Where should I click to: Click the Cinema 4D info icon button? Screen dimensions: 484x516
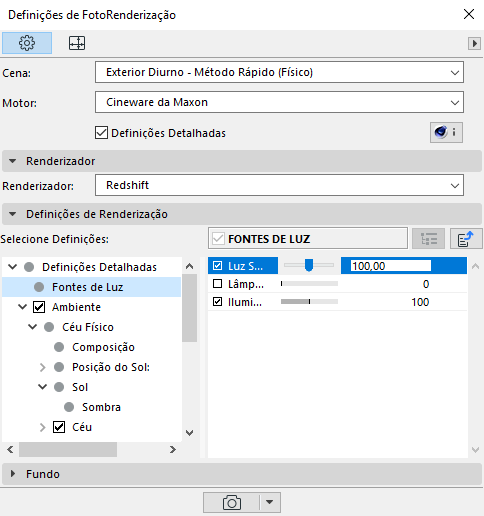[x=446, y=132]
